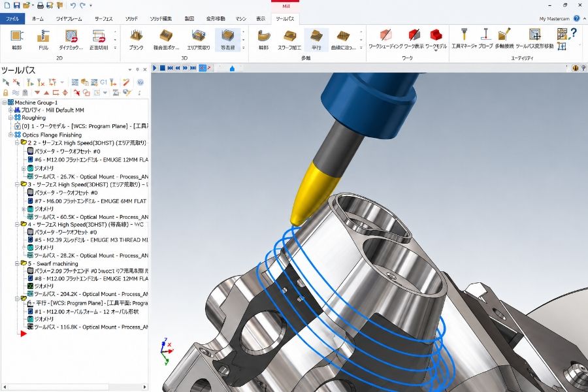Select the ドリル (Drill) toolpath icon
588x392 pixels.
(44, 39)
